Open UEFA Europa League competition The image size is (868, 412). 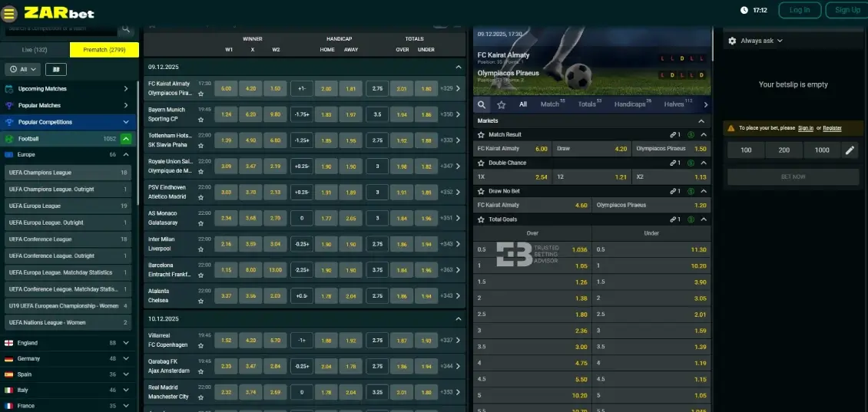coord(68,206)
